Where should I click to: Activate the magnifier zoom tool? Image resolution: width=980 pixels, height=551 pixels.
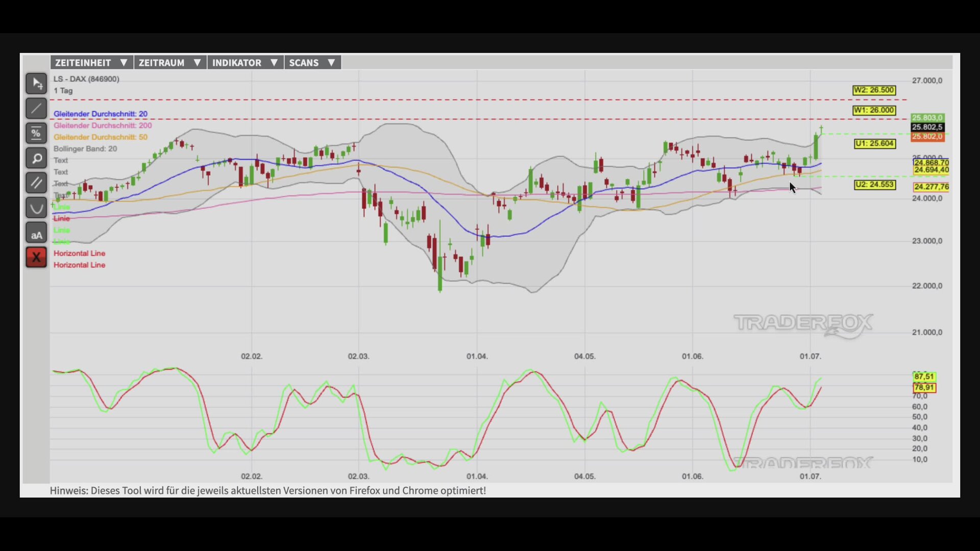pyautogui.click(x=36, y=158)
